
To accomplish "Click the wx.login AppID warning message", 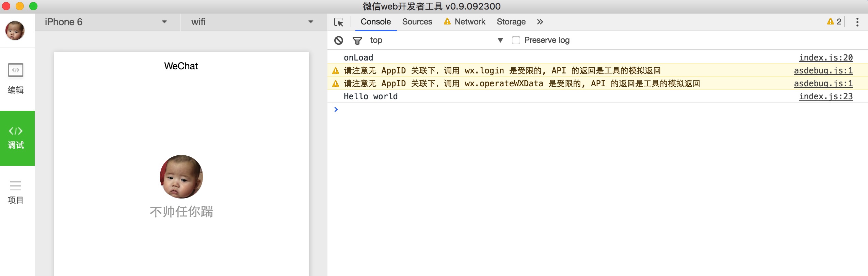I will 502,71.
